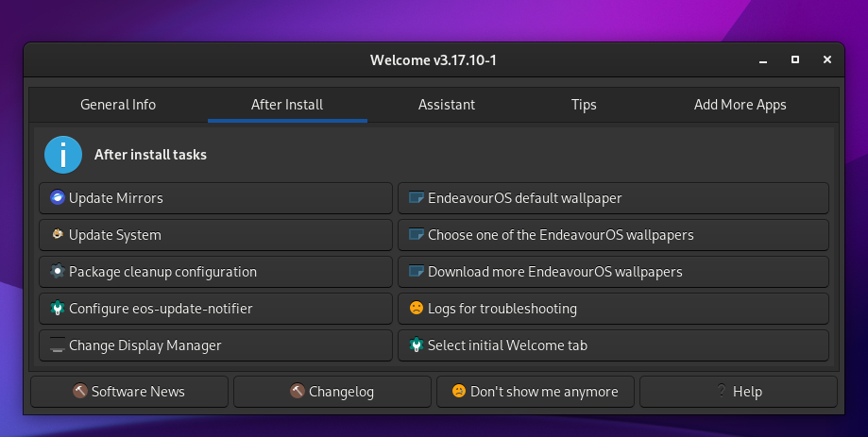The height and width of the screenshot is (437, 868).
Task: Click the question mark Help icon
Action: pos(723,392)
